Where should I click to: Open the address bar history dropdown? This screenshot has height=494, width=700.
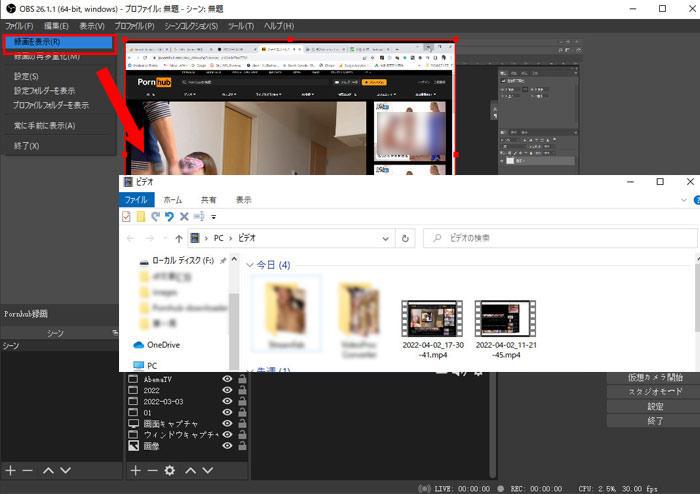(x=385, y=238)
